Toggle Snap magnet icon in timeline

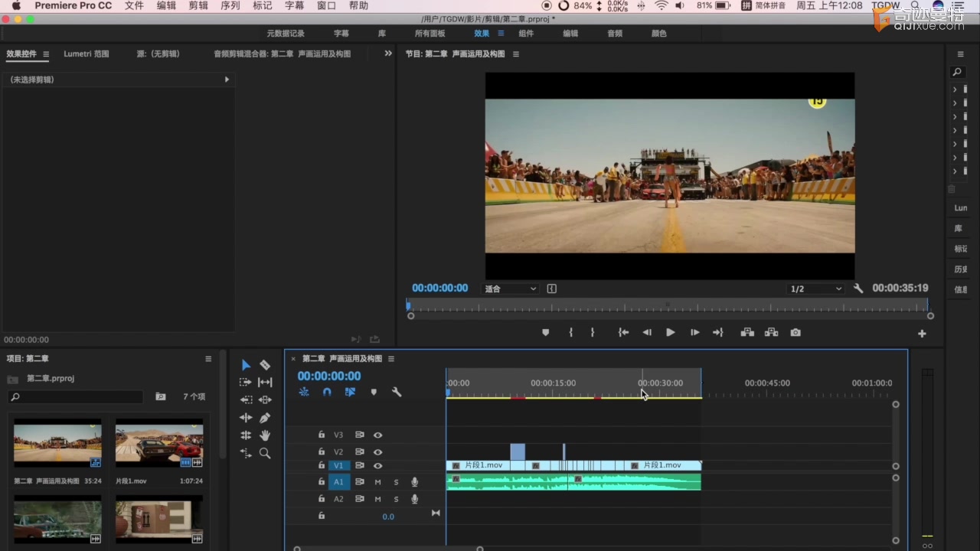tap(327, 392)
